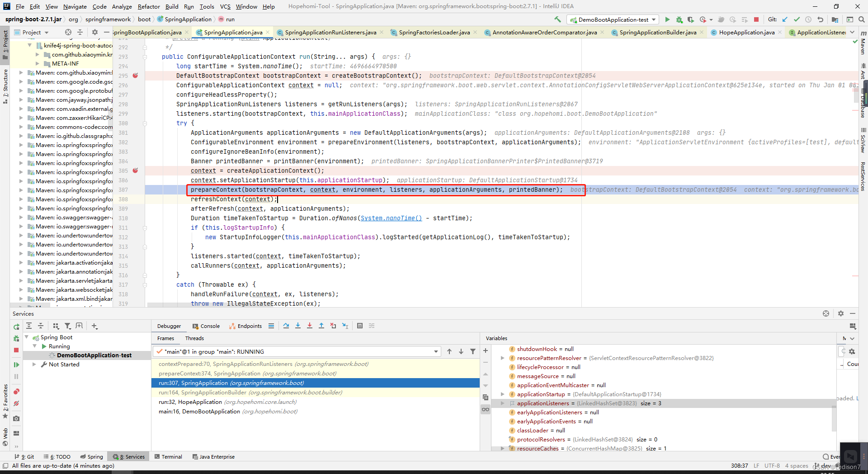Open 9: Git tool window
The height and width of the screenshot is (474, 868).
24,456
